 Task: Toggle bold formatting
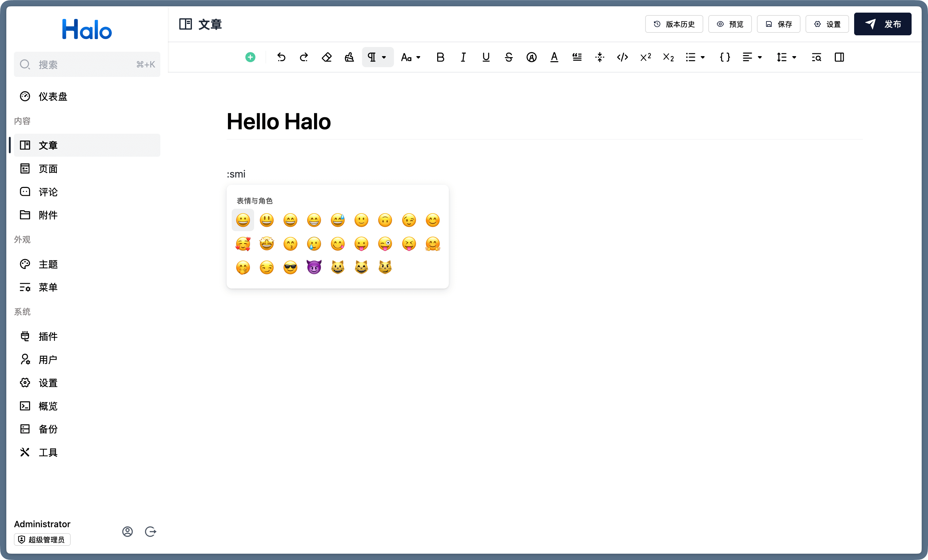click(440, 57)
